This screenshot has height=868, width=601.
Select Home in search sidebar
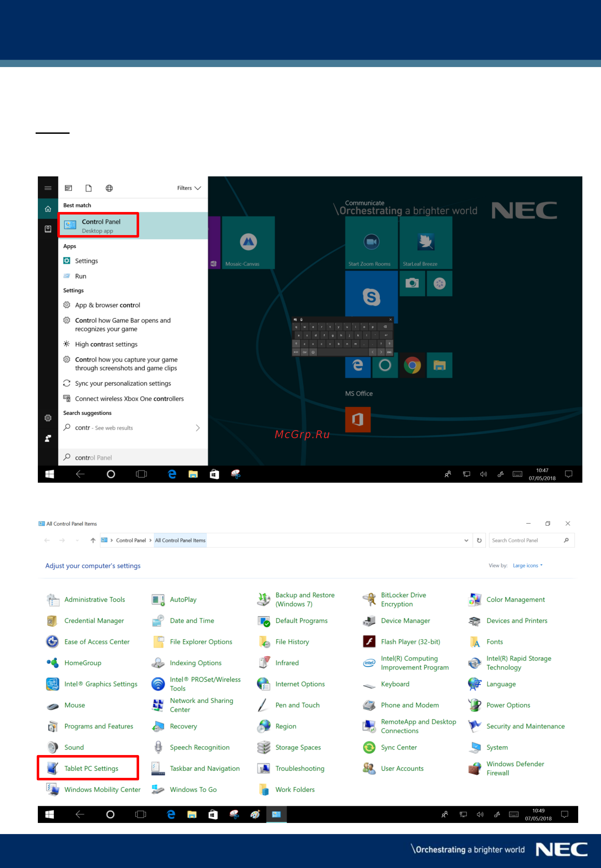tap(48, 209)
